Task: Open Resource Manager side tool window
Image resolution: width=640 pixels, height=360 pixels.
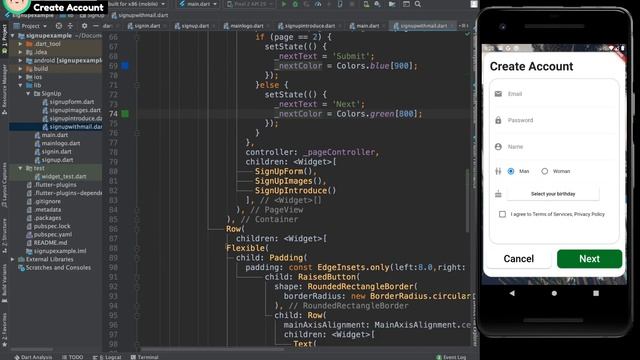Action: [4, 90]
